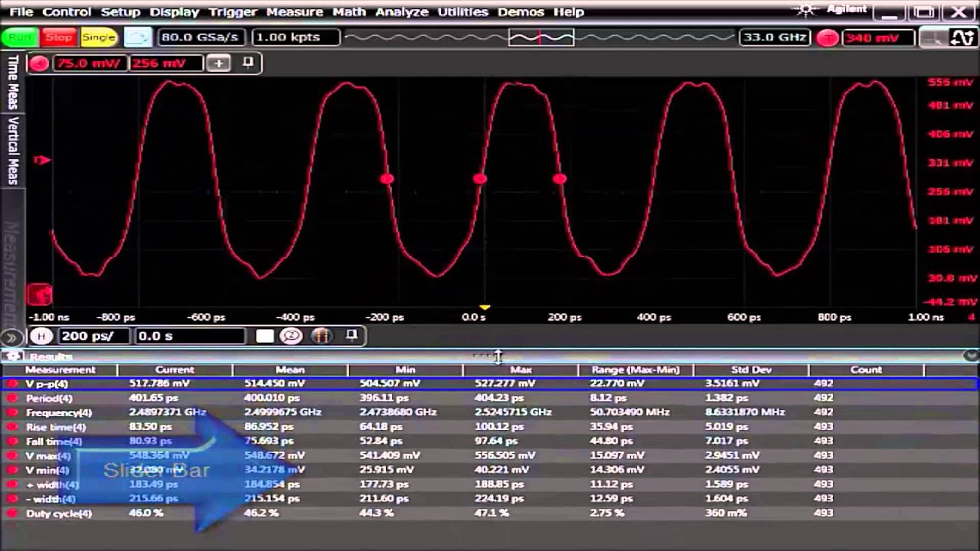Click the Results panel gear icon
Screen dimensions: 980x551
tap(13, 357)
